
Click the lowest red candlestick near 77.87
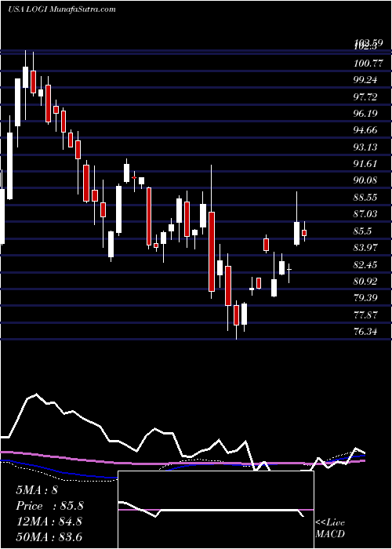pos(236,315)
